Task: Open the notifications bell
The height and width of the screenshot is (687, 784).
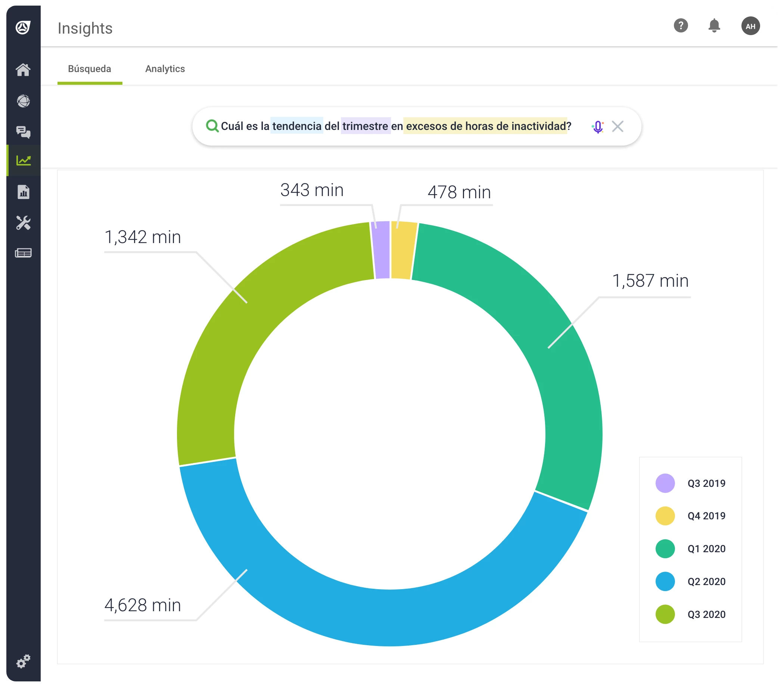Action: 714,26
